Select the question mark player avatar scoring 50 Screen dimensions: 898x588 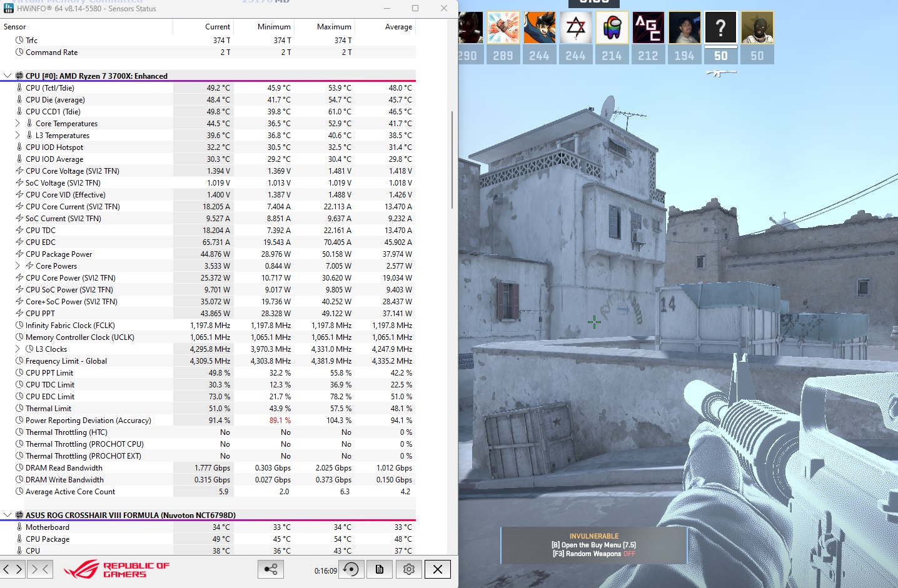tap(721, 28)
